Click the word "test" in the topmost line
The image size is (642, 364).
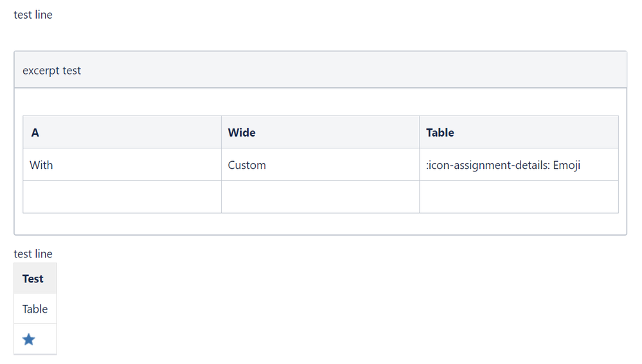coord(22,15)
